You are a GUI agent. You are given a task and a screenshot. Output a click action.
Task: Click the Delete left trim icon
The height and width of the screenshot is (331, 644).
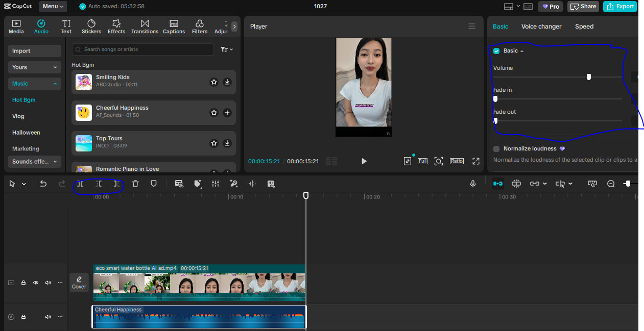tap(99, 184)
